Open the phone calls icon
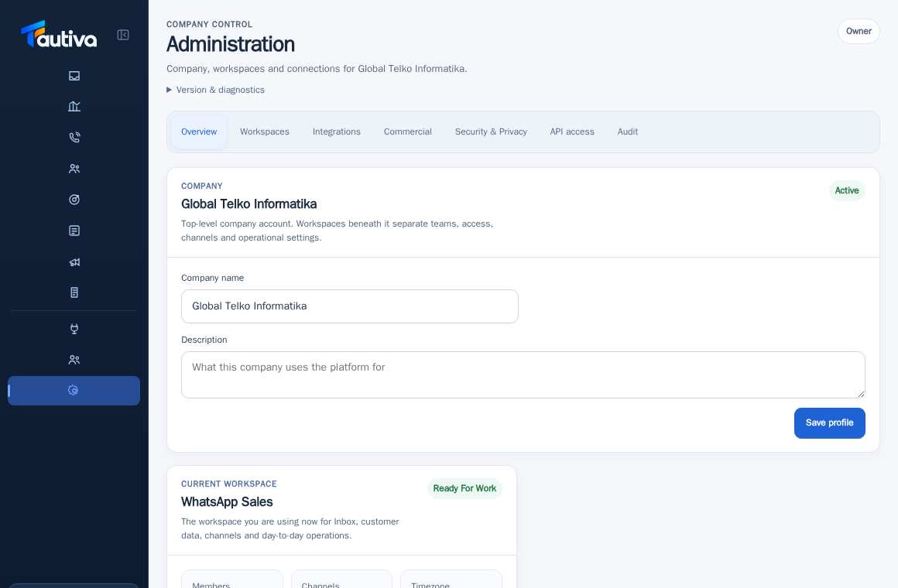 (74, 138)
